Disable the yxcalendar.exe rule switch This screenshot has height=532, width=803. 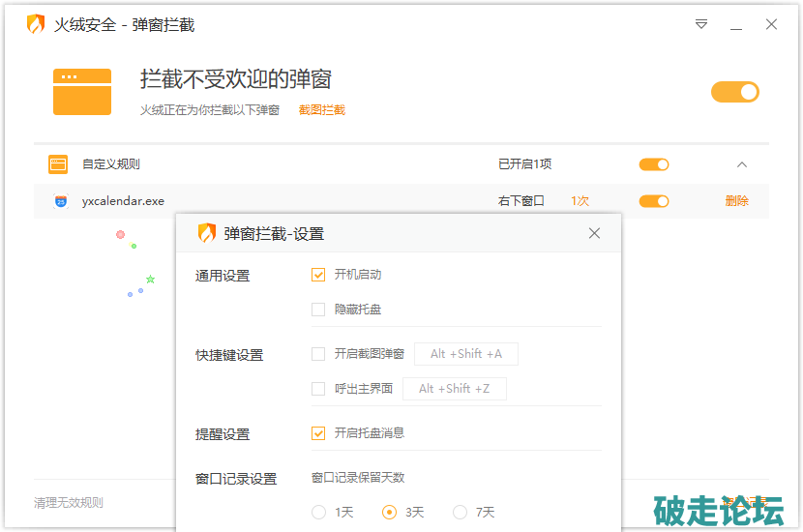click(x=654, y=201)
